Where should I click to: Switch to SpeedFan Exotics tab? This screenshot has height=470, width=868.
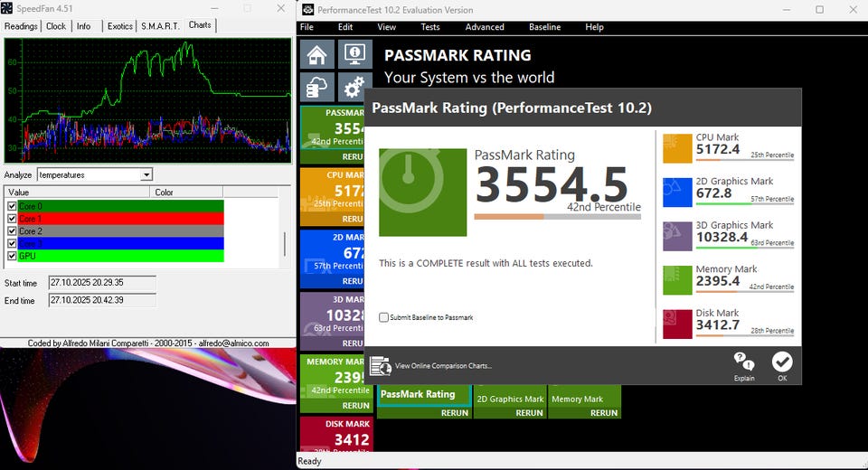[119, 26]
